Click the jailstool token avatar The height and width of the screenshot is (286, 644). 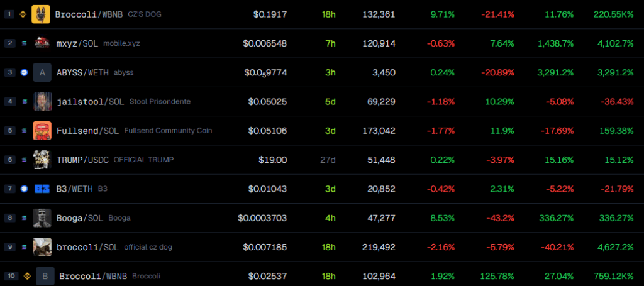coord(42,102)
